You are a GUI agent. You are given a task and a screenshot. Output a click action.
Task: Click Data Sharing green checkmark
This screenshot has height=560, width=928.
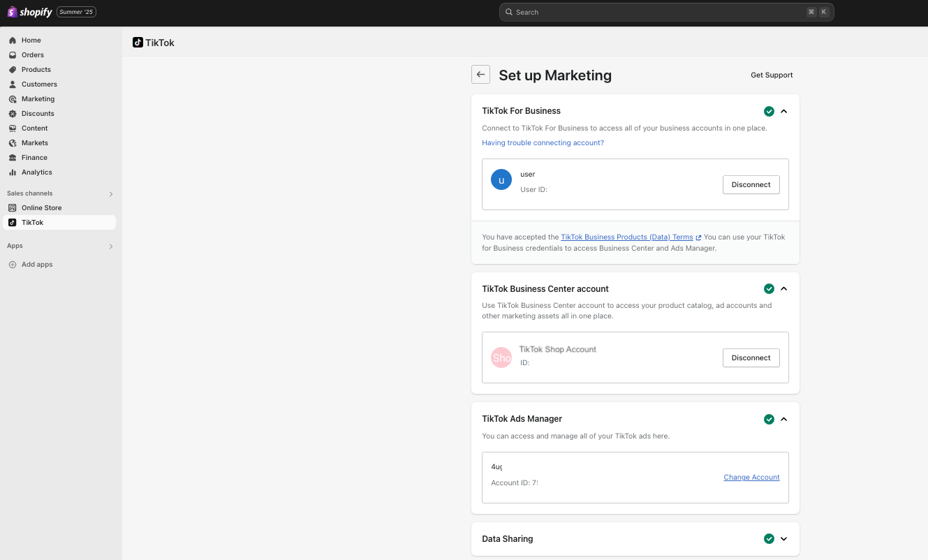coord(769,539)
